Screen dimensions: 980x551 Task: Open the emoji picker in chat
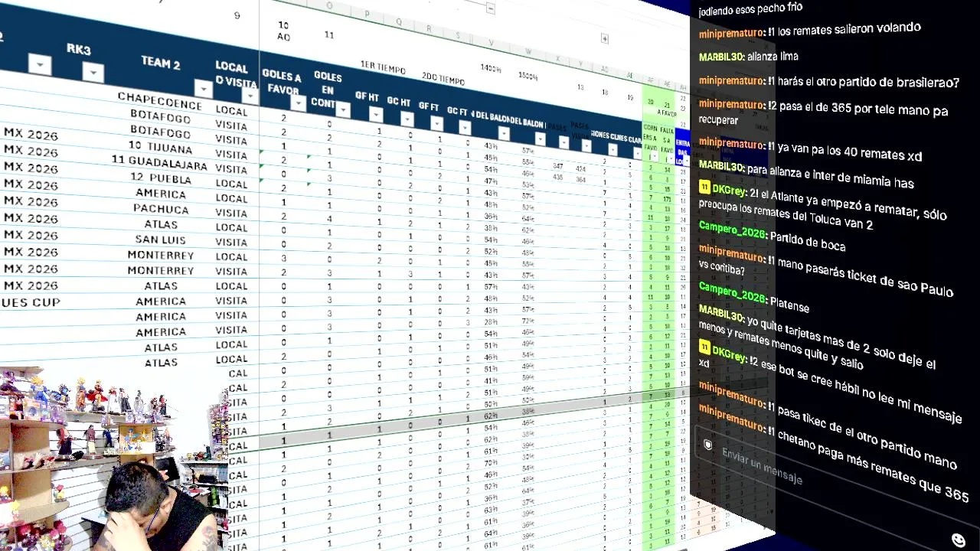pos(958,540)
